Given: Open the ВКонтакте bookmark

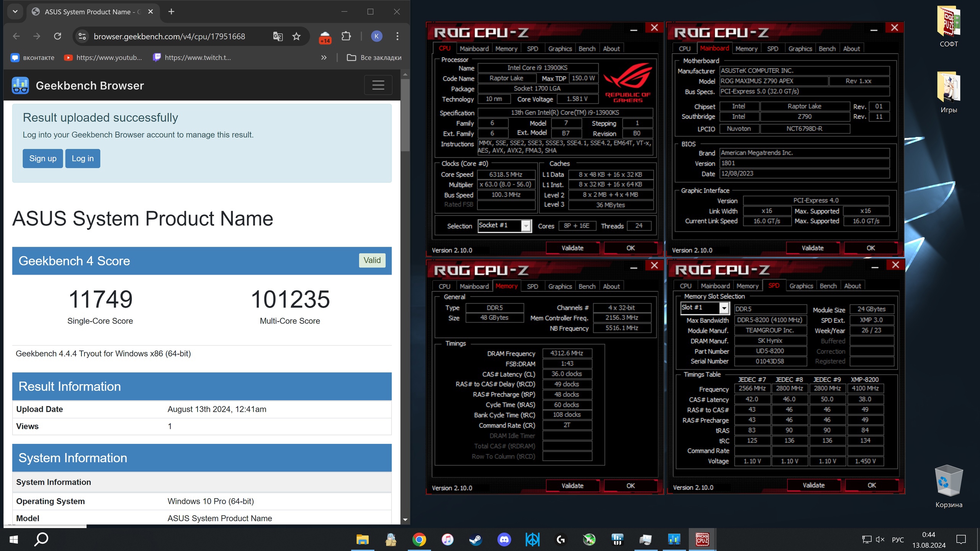Looking at the screenshot, I should coord(33,57).
